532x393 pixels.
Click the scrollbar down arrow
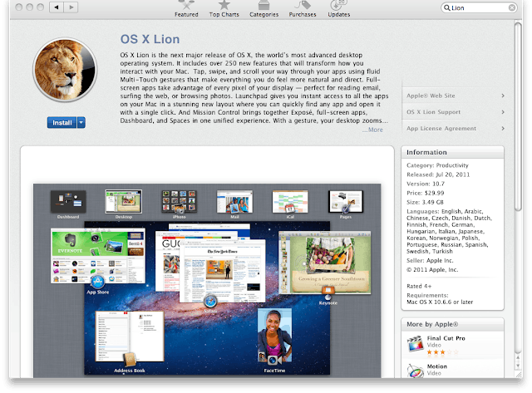pos(518,366)
